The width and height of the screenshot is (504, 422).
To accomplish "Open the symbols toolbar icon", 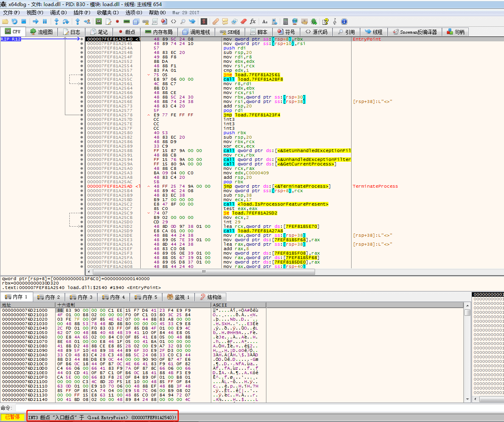I will (x=164, y=21).
